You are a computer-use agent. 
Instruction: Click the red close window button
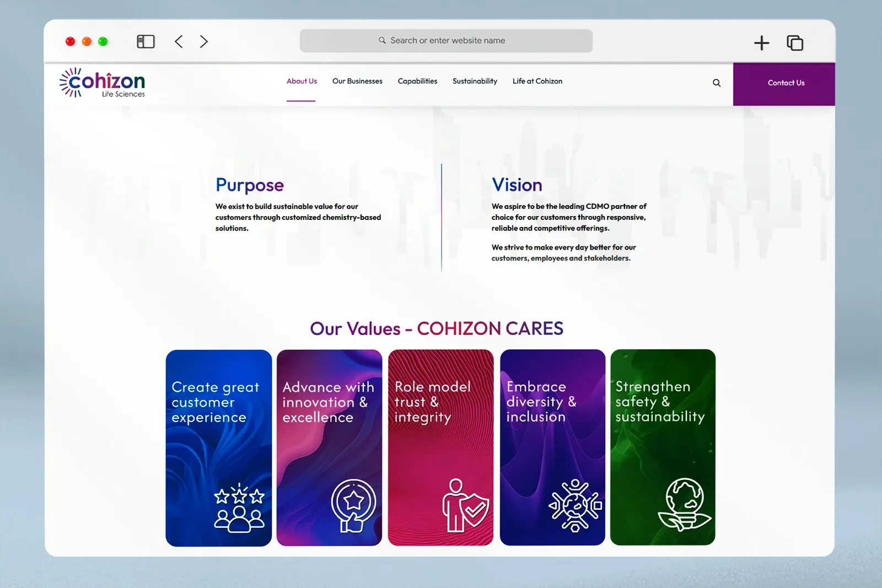click(70, 41)
